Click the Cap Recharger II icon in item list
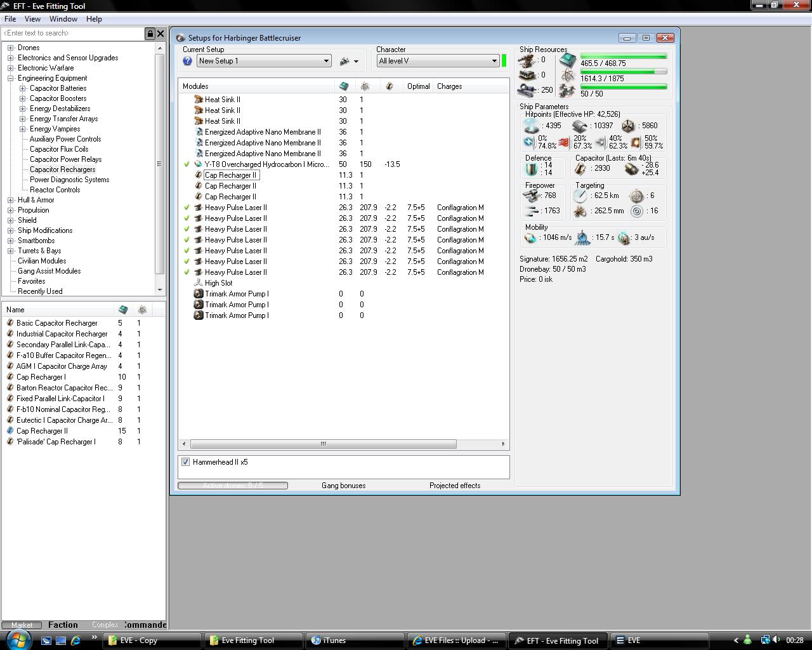Image resolution: width=812 pixels, height=650 pixels. pos(10,431)
